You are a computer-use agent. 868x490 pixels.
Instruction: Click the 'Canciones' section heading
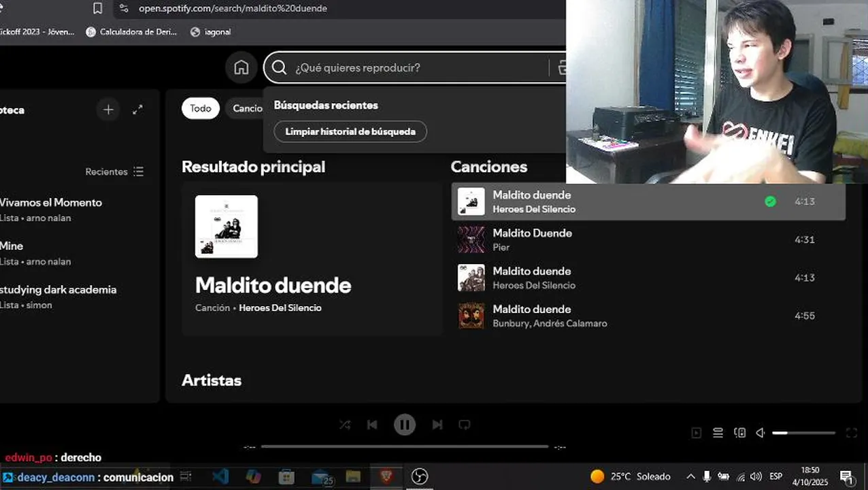coord(489,167)
